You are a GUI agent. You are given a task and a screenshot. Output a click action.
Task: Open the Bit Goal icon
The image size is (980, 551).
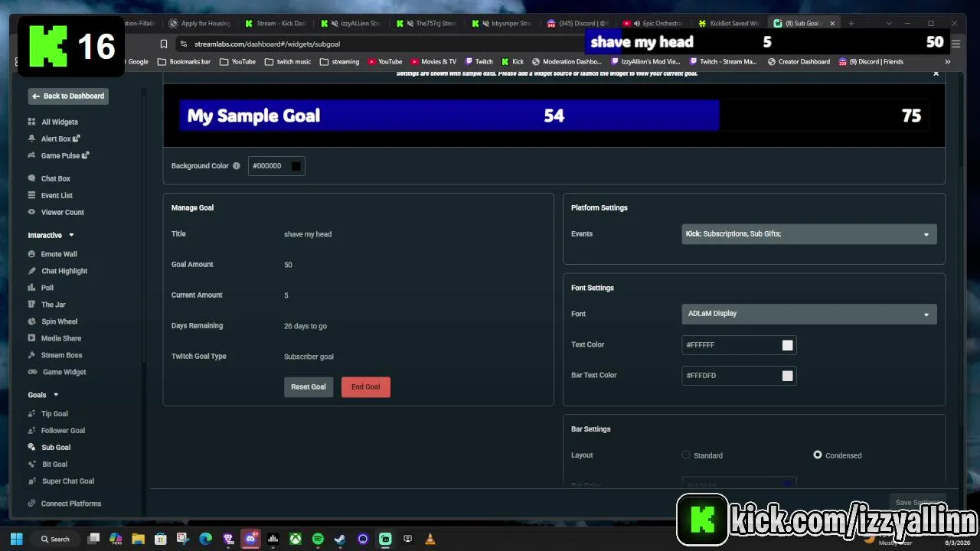point(31,465)
